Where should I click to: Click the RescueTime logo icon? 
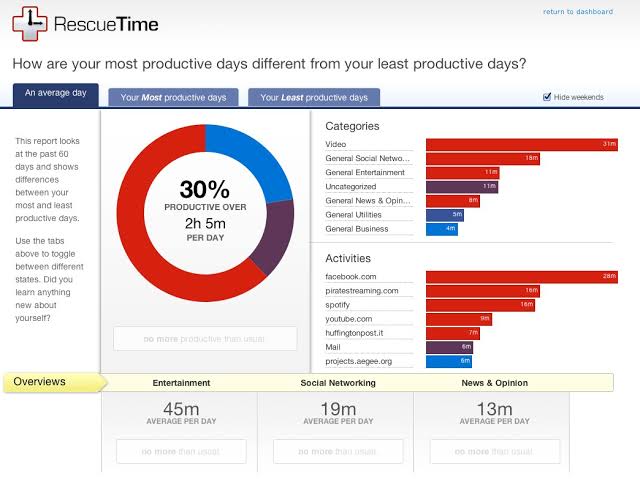(30, 24)
